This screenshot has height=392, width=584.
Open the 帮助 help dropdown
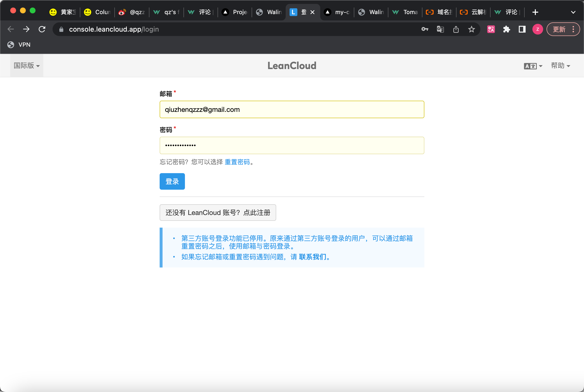click(x=560, y=65)
